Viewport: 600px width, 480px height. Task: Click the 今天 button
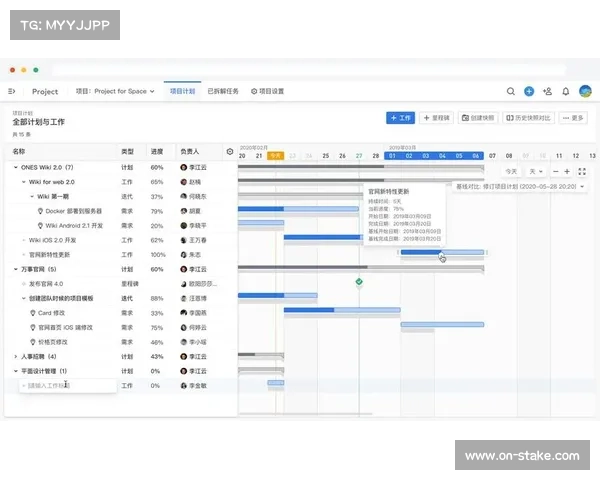[511, 171]
